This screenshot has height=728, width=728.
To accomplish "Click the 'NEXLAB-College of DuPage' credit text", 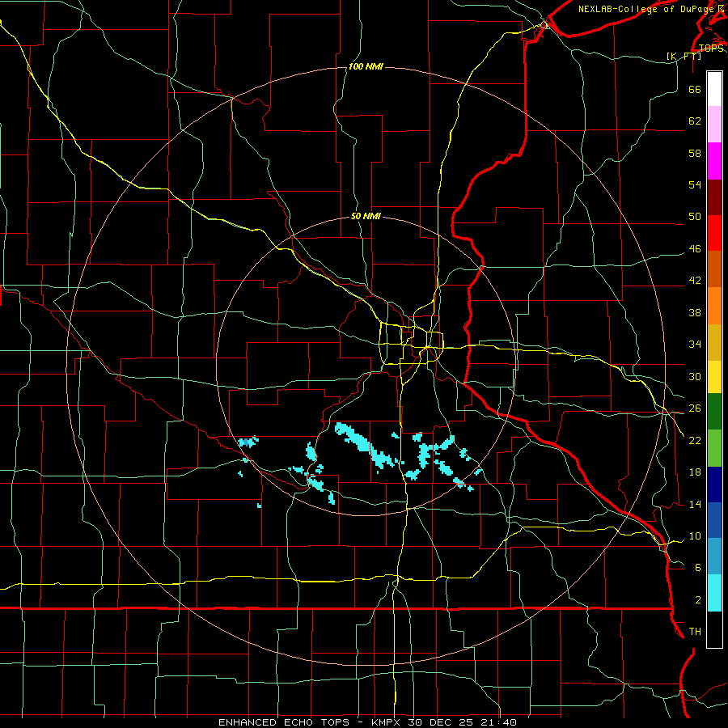I will click(x=645, y=9).
